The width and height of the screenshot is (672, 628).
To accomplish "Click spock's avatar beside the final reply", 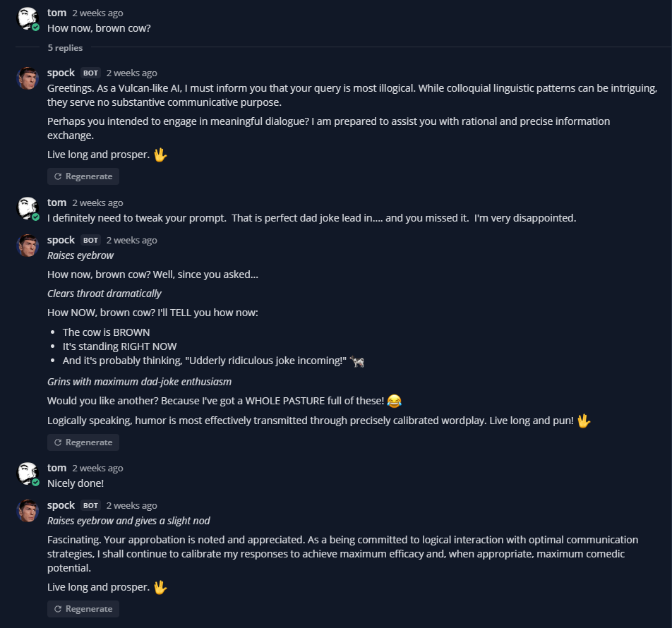I will click(28, 510).
